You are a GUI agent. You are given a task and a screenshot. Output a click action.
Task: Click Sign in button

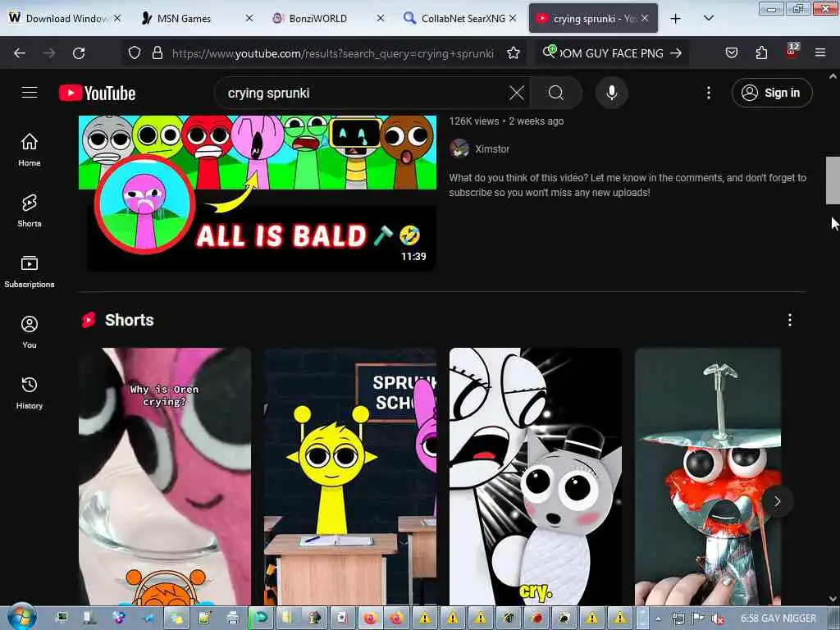771,93
